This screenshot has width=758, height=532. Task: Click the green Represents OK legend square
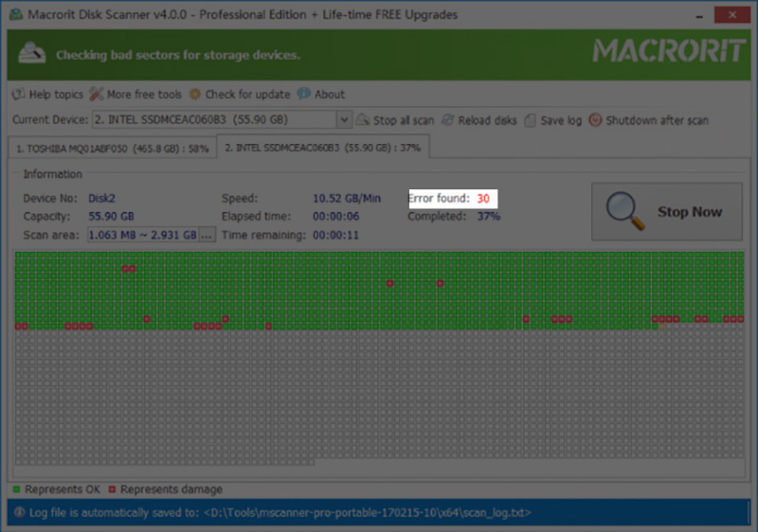pyautogui.click(x=16, y=489)
